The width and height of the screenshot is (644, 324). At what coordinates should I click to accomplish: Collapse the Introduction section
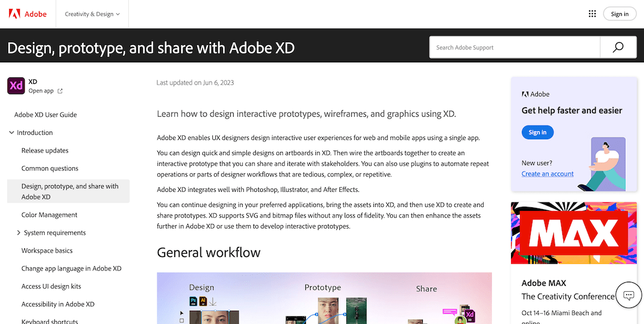[12, 133]
